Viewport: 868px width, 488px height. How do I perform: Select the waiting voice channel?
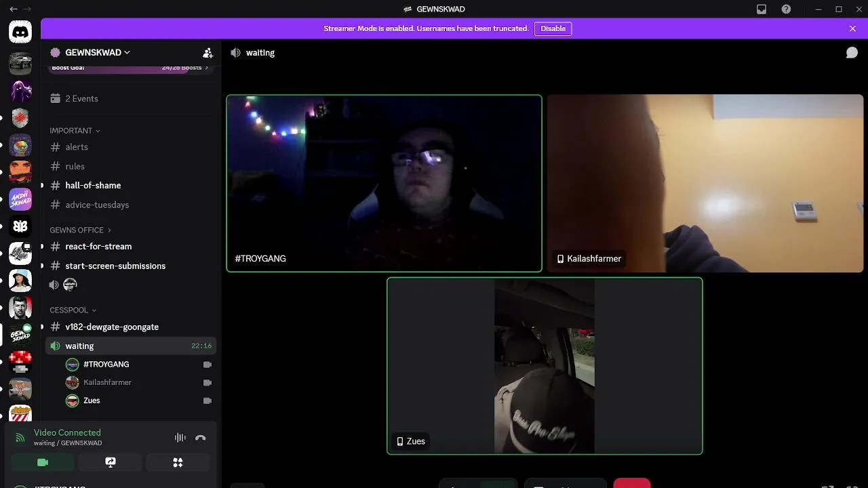pos(130,346)
